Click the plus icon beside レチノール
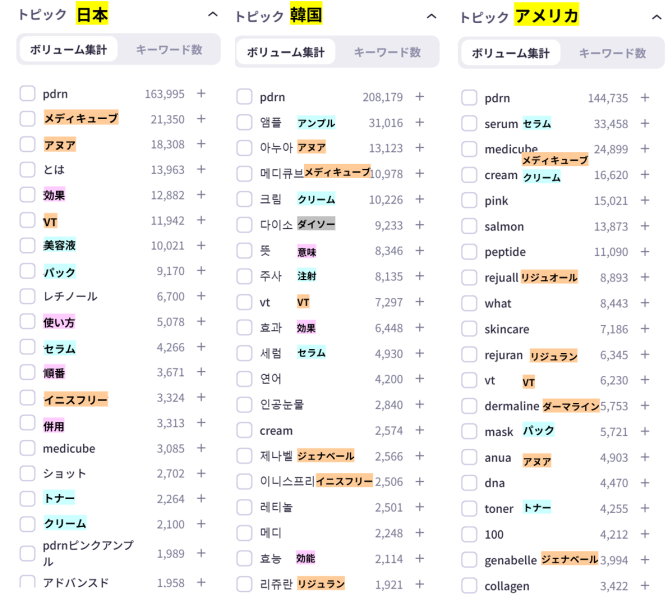Screen dimensions: 668x600 [200, 297]
